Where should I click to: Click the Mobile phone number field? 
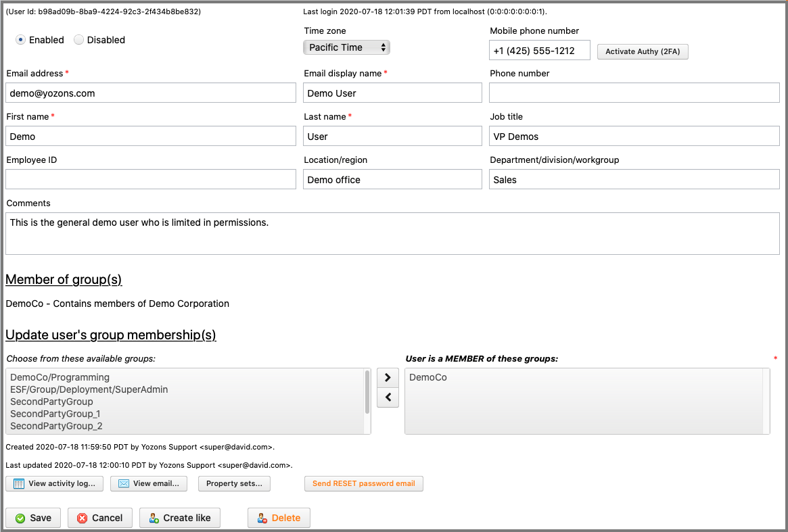pos(539,50)
